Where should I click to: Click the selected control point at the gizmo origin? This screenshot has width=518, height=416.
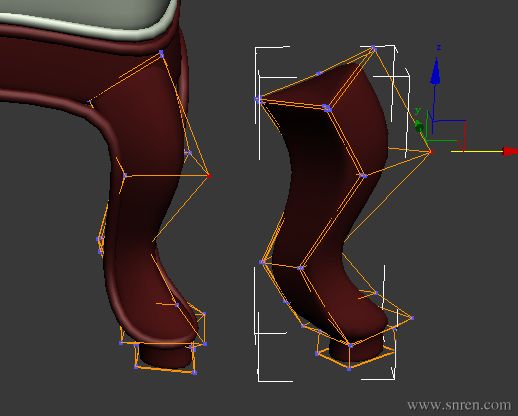430,152
